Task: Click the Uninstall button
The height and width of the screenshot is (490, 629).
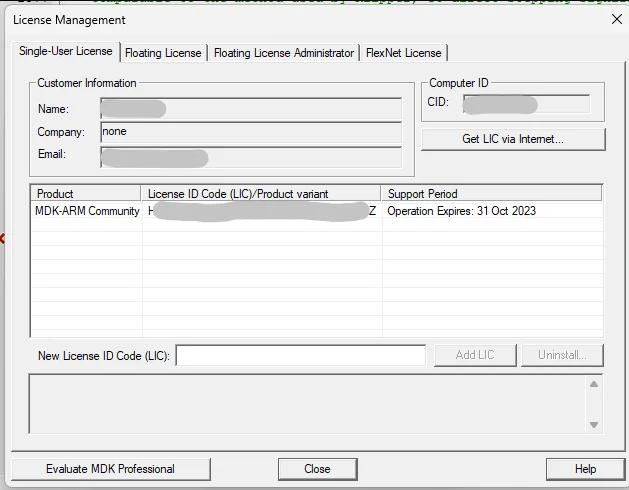Action: click(562, 355)
